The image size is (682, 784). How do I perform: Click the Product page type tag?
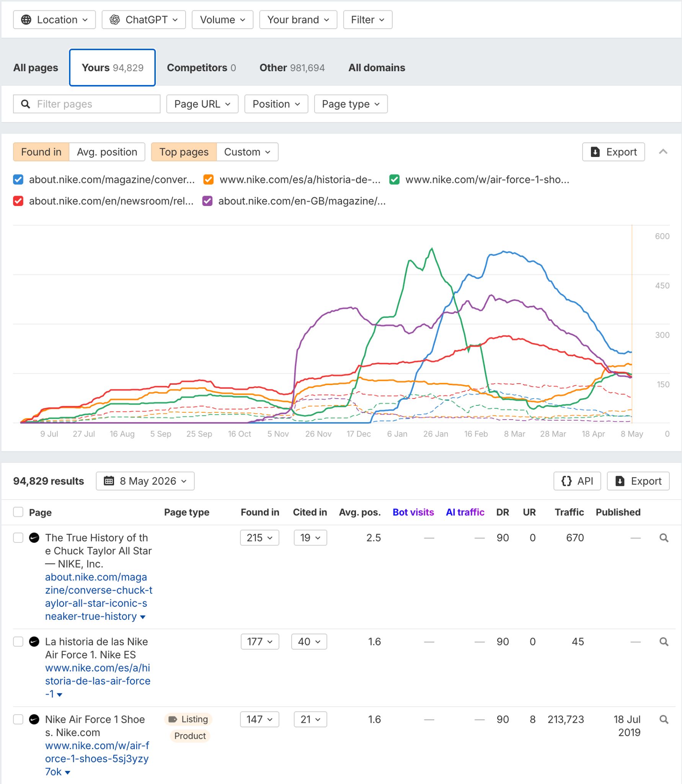pyautogui.click(x=190, y=736)
